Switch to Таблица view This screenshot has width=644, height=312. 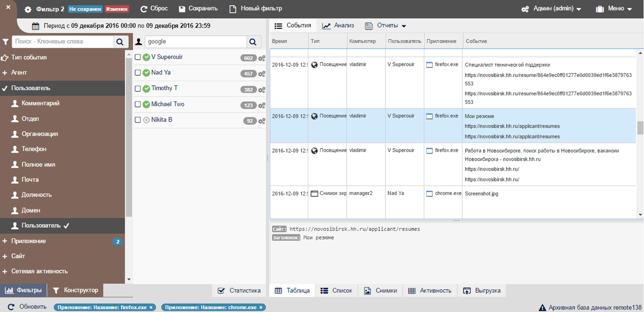[292, 291]
